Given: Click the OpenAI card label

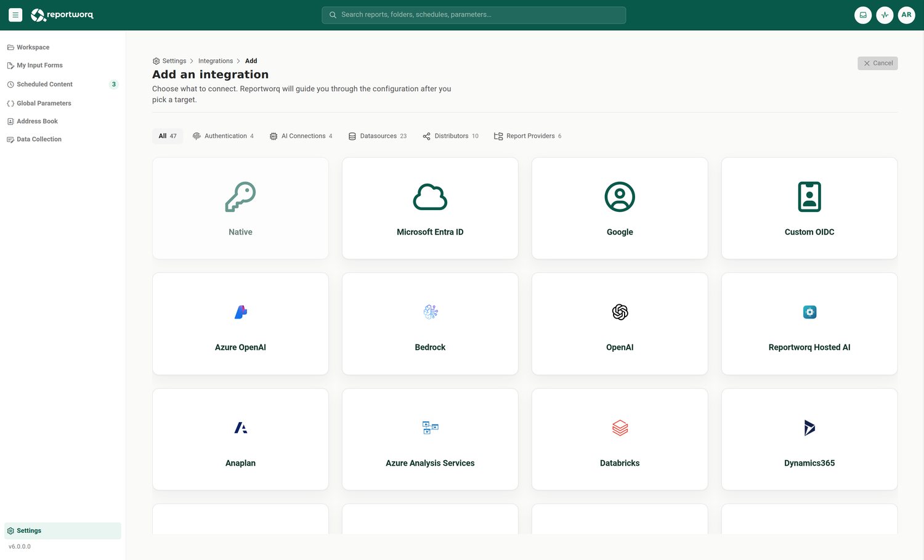Looking at the screenshot, I should 620,347.
